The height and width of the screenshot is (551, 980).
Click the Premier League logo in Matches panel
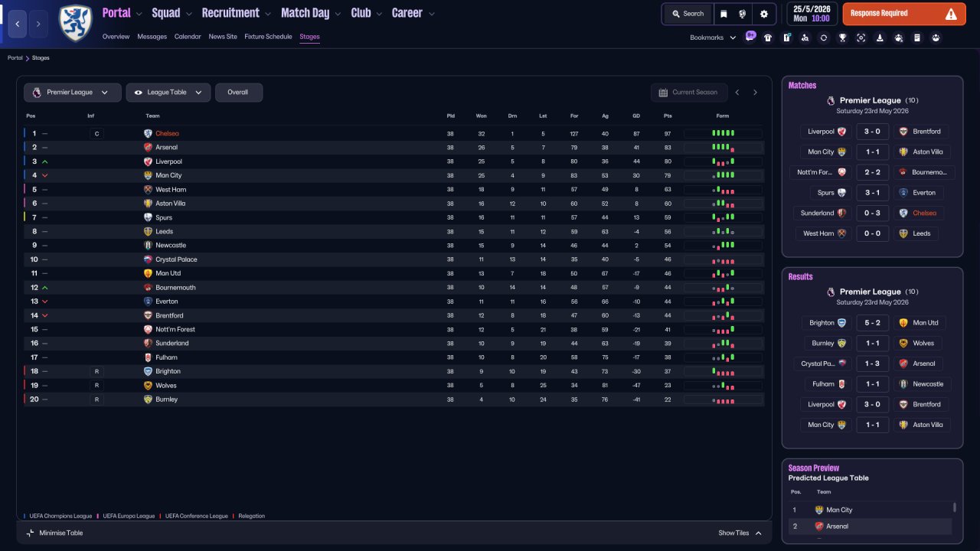pyautogui.click(x=831, y=100)
